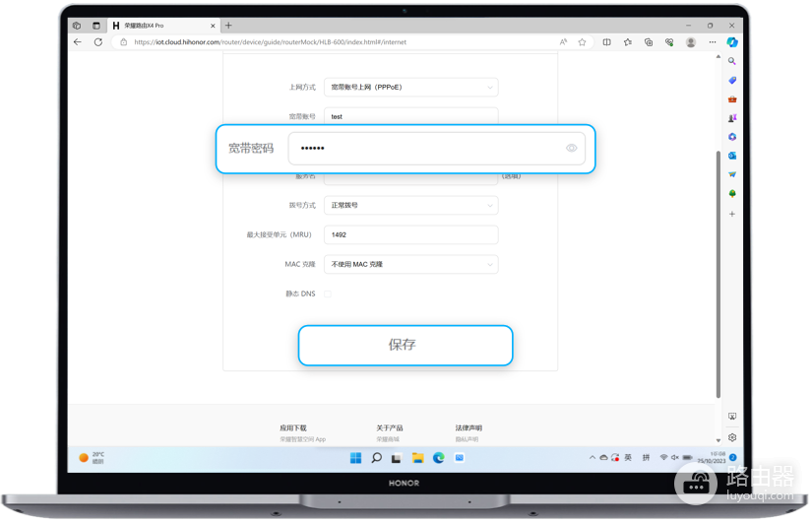Click the 法律声明 footer heading
812x523 pixels.
pyautogui.click(x=468, y=428)
